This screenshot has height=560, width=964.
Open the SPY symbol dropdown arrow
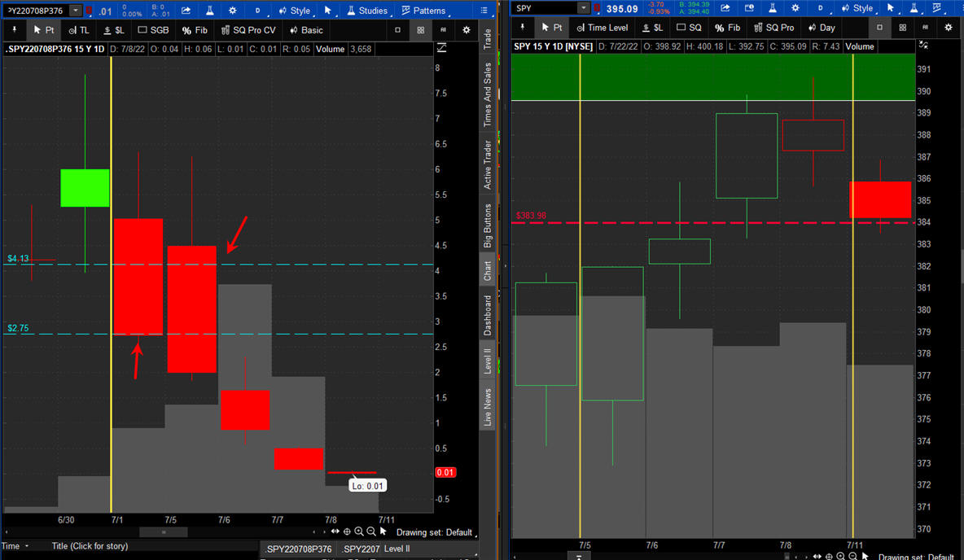point(584,8)
